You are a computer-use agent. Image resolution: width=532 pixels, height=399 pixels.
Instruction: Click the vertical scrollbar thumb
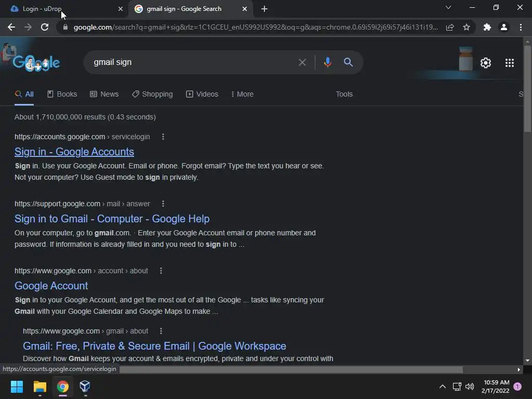coord(527,89)
